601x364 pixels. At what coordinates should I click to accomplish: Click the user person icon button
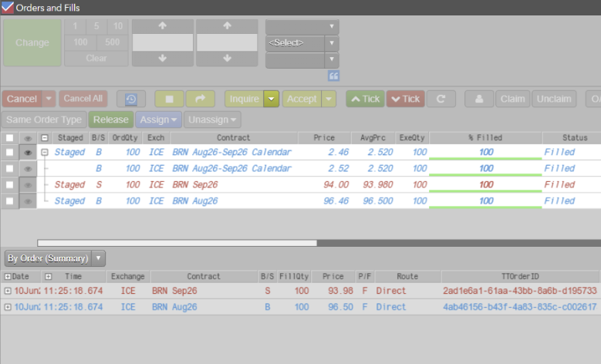pyautogui.click(x=479, y=99)
